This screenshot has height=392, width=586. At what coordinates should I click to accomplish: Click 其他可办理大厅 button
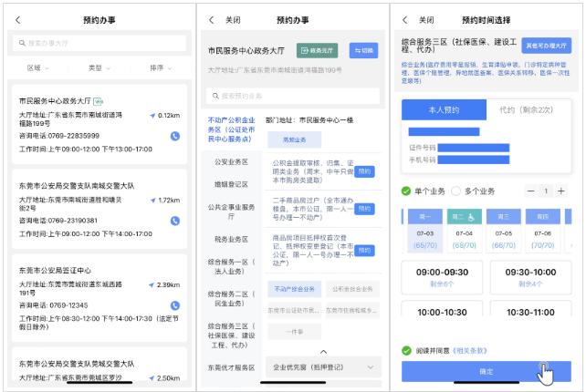tap(547, 46)
